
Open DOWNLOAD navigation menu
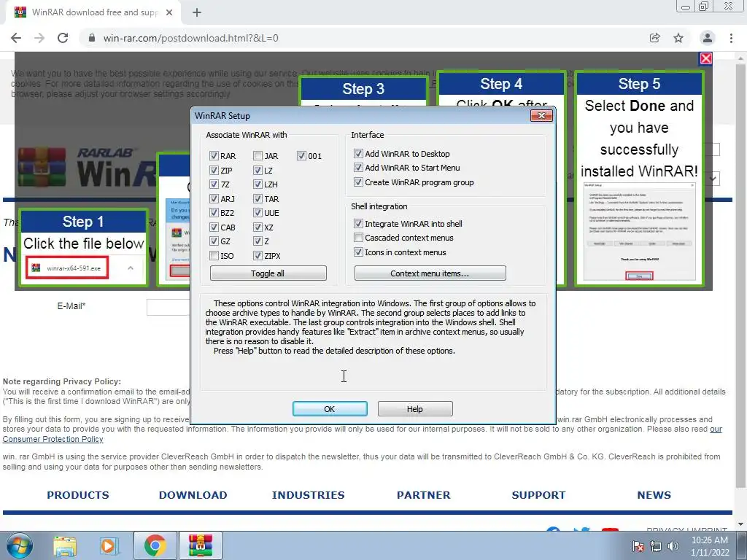pyautogui.click(x=193, y=495)
